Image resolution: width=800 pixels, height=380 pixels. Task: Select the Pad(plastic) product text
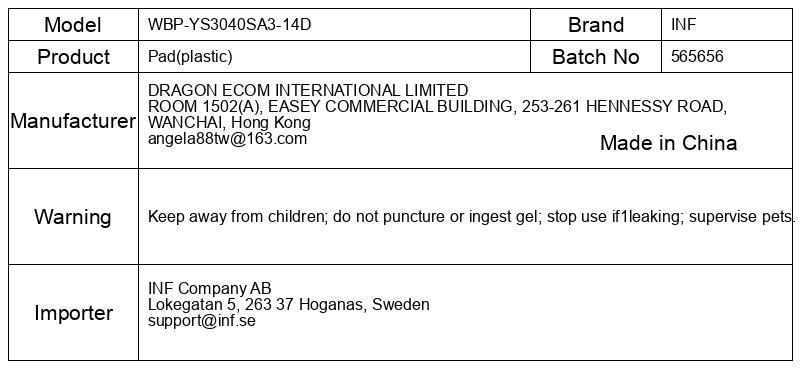(x=190, y=57)
